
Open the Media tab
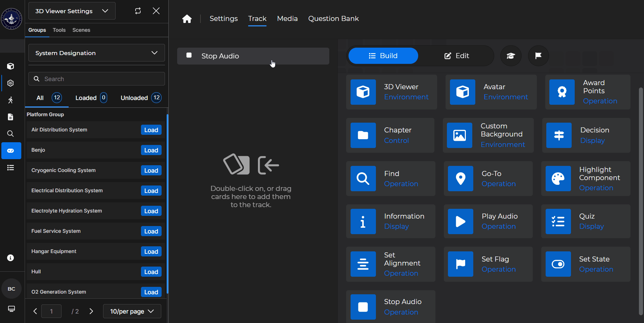[287, 19]
